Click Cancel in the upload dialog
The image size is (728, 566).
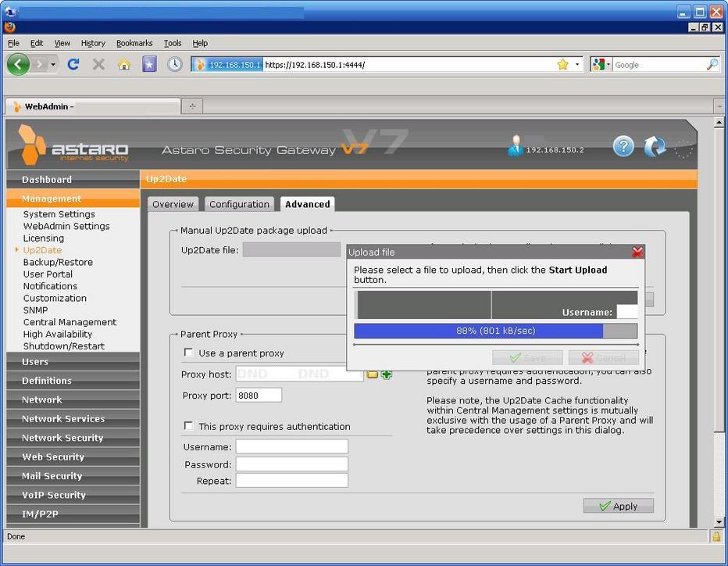[604, 358]
